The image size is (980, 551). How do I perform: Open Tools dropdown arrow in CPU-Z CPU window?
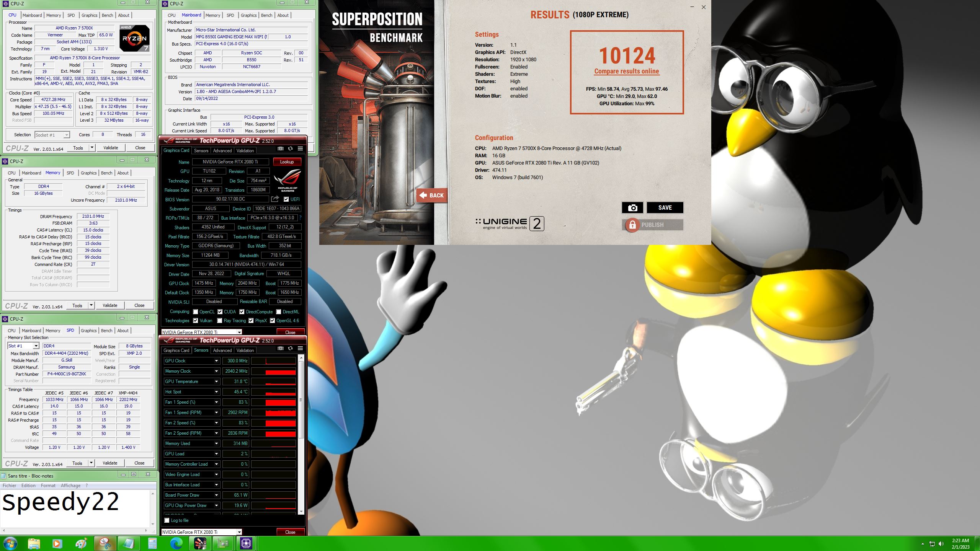pyautogui.click(x=92, y=148)
